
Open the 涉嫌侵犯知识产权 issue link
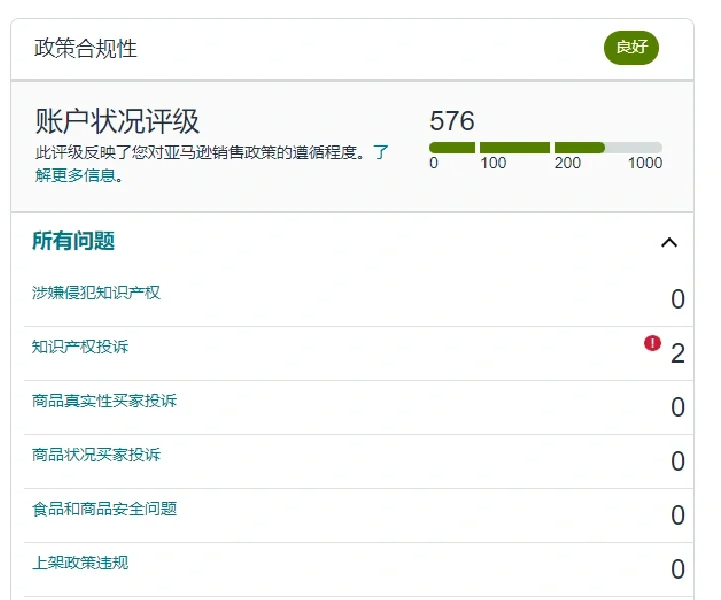point(96,293)
